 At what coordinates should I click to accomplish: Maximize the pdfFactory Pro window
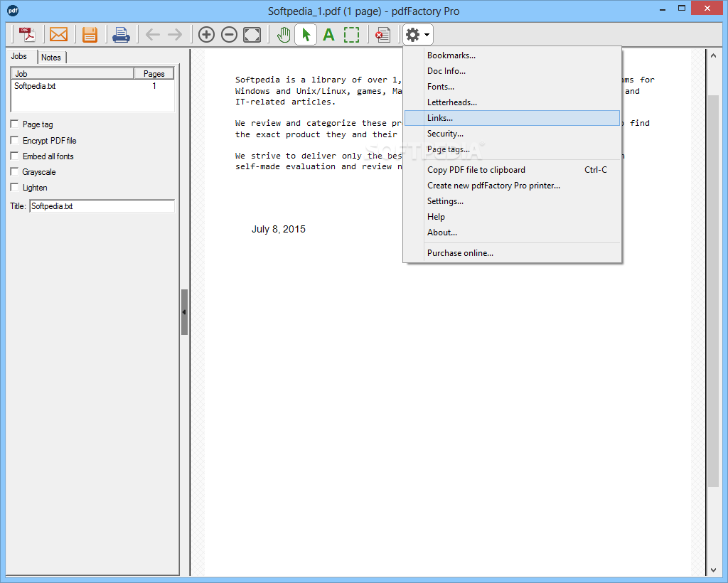(x=682, y=9)
